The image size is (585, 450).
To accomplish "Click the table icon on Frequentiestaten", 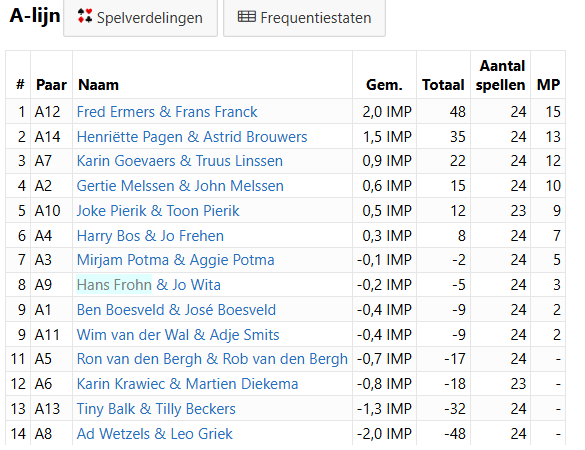I will [247, 17].
